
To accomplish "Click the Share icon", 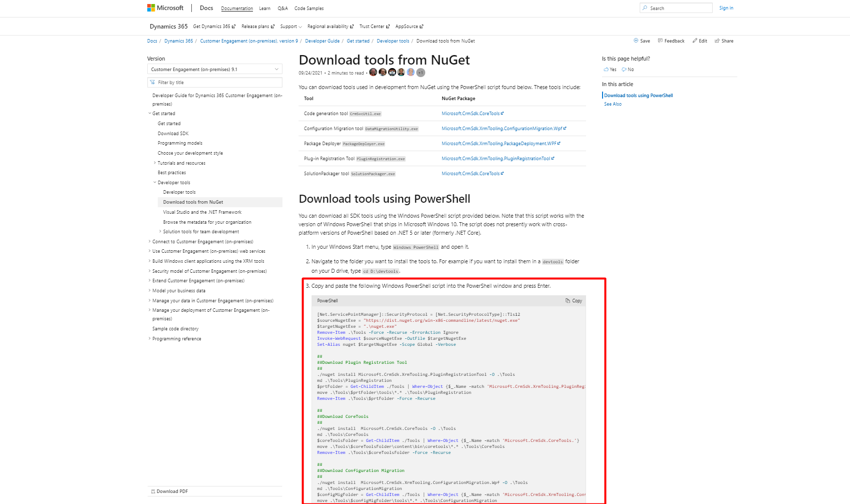I will pos(717,41).
